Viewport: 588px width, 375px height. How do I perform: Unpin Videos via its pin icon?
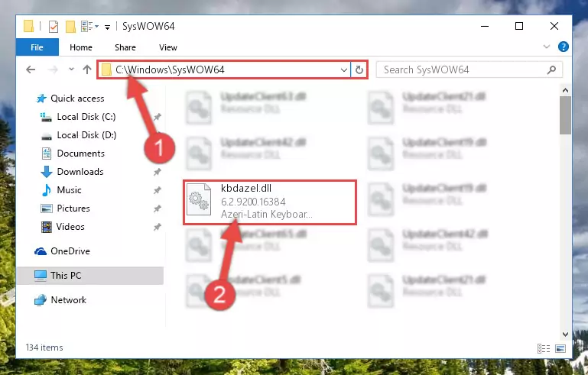tap(157, 227)
